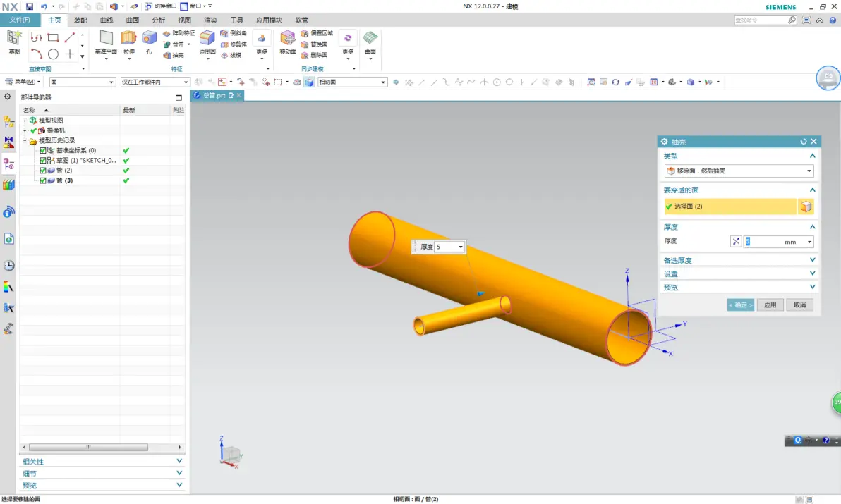
Task: Click the 拉伸 extrude icon
Action: (128, 39)
